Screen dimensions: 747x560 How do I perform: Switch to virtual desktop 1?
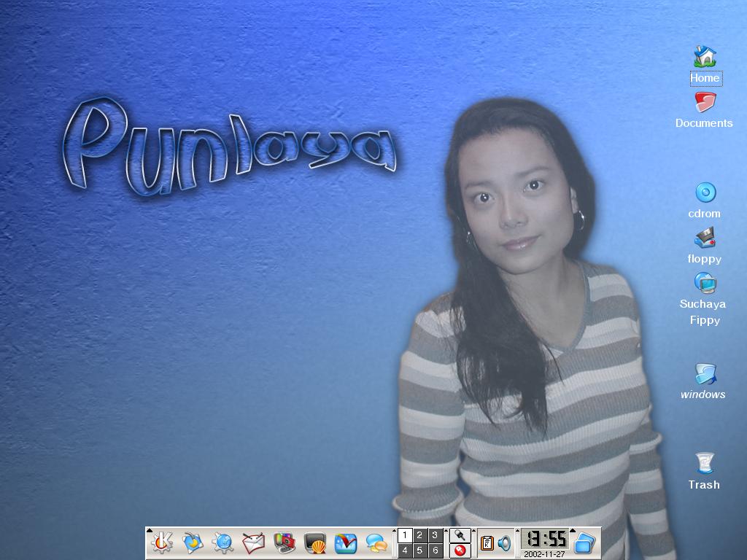tap(405, 535)
